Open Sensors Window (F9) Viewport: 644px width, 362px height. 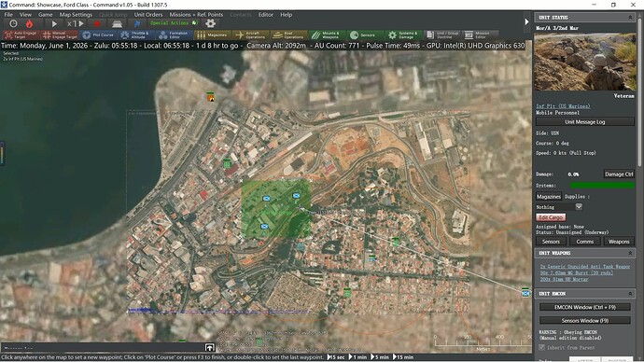point(585,321)
